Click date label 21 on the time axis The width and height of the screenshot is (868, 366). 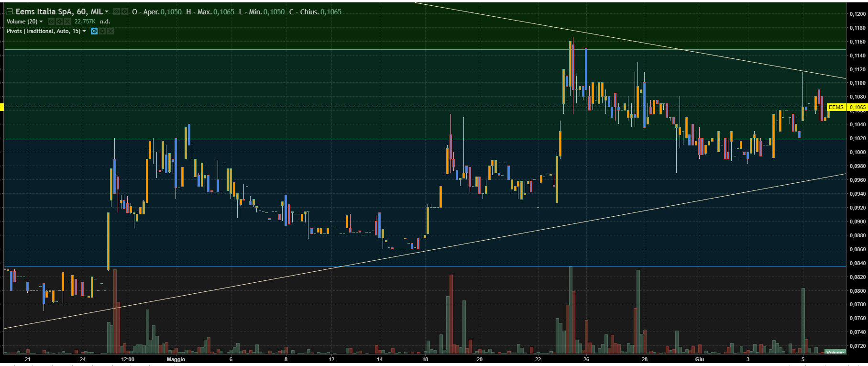[28, 359]
